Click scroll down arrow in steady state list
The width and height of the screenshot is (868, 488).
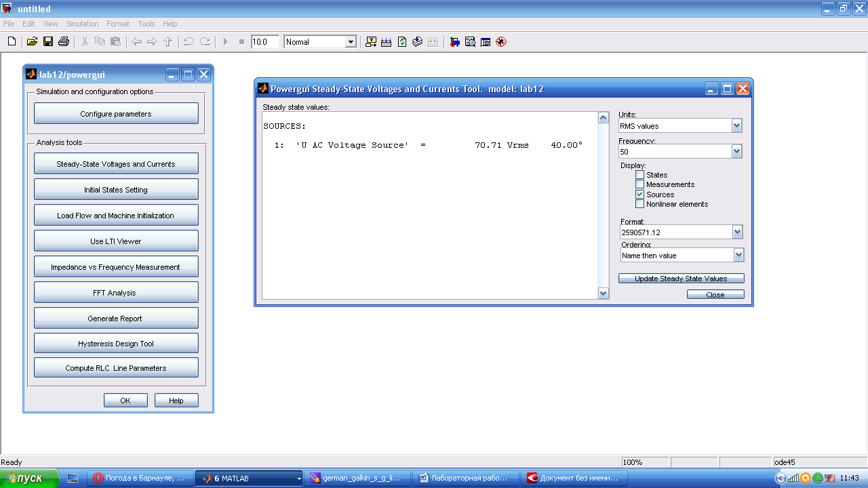tap(604, 293)
